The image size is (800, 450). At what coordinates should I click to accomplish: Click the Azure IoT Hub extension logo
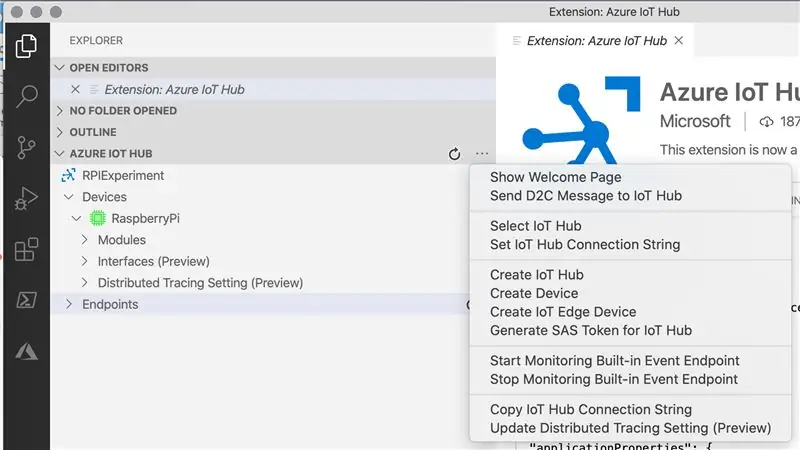[x=582, y=120]
